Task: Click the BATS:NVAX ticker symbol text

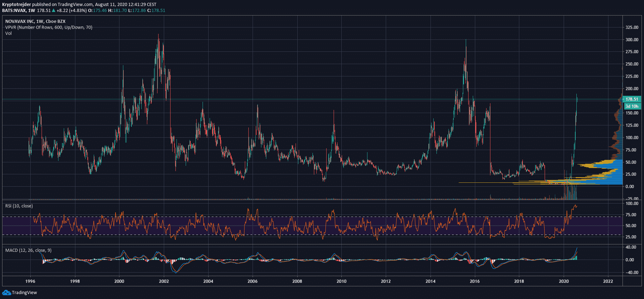Action: point(14,11)
